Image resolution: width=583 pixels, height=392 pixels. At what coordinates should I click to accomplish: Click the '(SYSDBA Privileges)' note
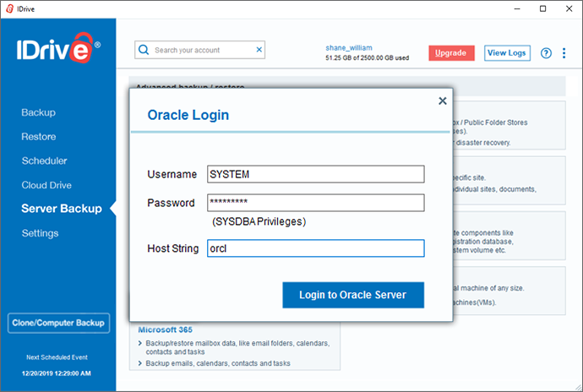259,221
